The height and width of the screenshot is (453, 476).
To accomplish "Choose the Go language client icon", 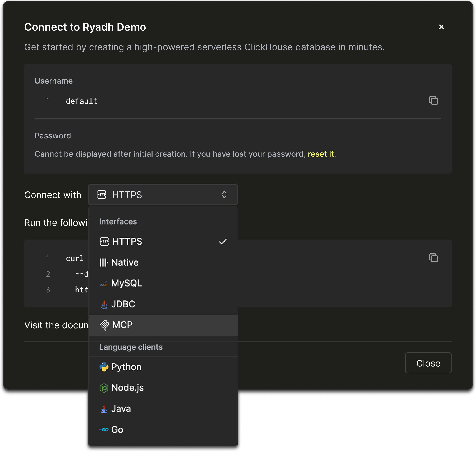I will point(104,429).
